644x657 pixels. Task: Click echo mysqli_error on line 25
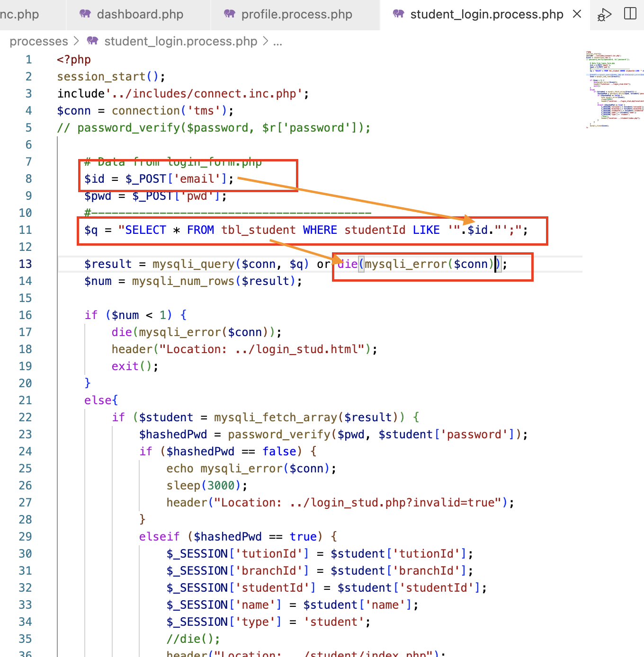248,469
